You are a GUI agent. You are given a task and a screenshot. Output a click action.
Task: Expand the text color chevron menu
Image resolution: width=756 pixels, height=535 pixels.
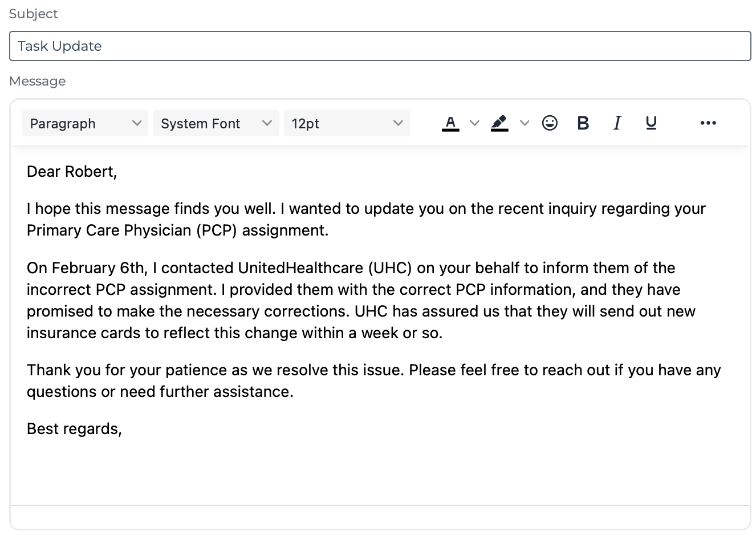(x=474, y=123)
